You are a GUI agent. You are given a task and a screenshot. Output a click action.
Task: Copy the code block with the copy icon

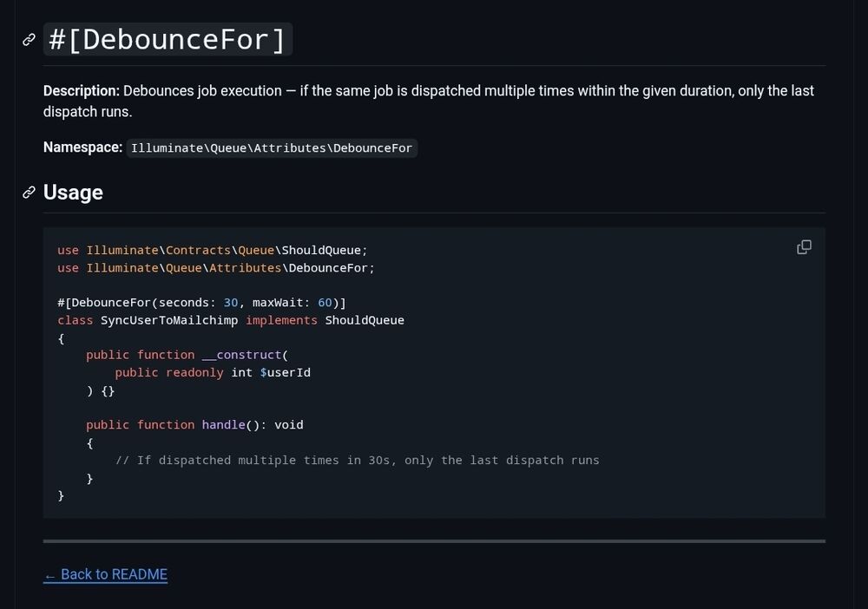[x=804, y=247]
